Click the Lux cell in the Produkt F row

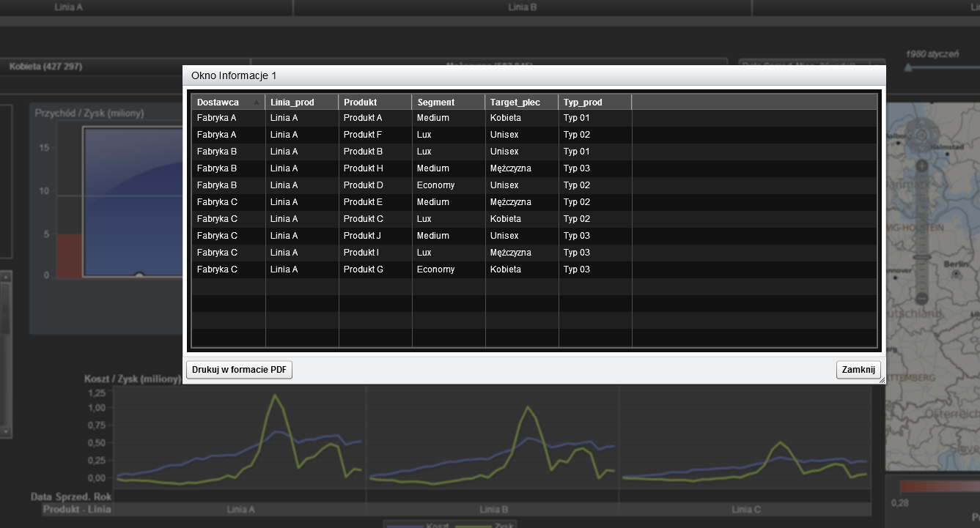coord(448,135)
